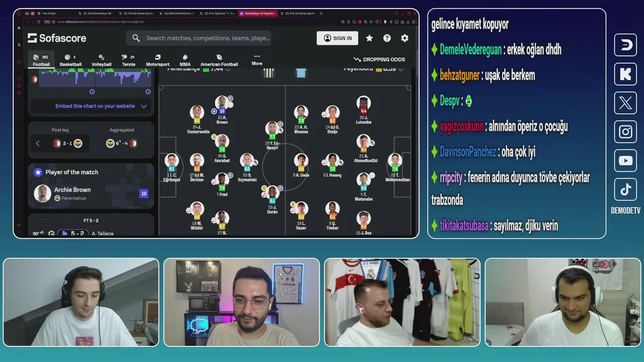Click J. Durán's player avatar
This screenshot has width=644, height=362.
click(x=272, y=193)
